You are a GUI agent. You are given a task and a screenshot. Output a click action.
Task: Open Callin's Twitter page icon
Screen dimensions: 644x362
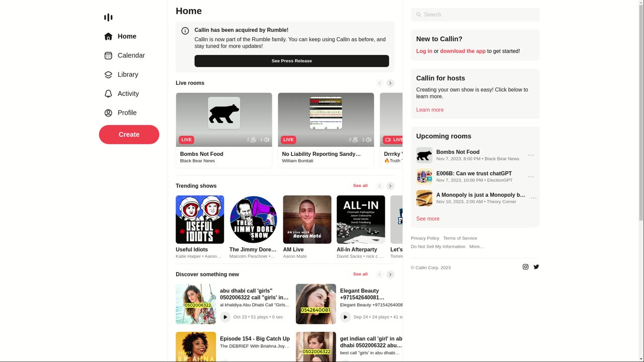pyautogui.click(x=536, y=267)
